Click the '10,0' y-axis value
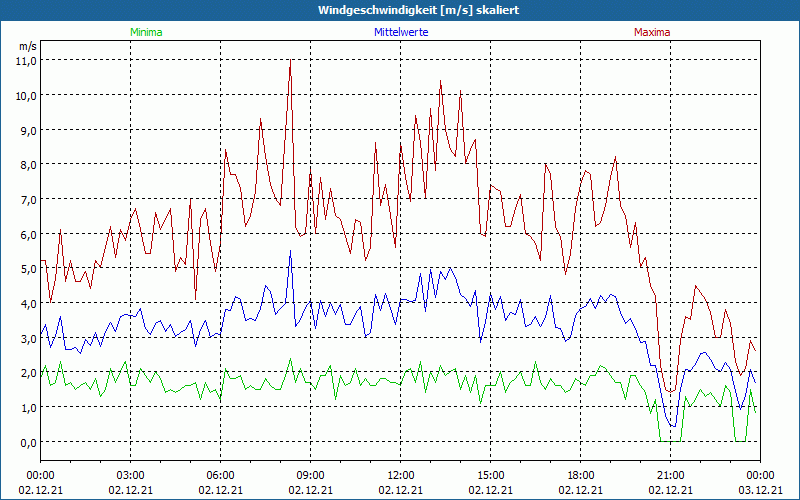Viewport: 800px width, 500px height. (x=28, y=95)
